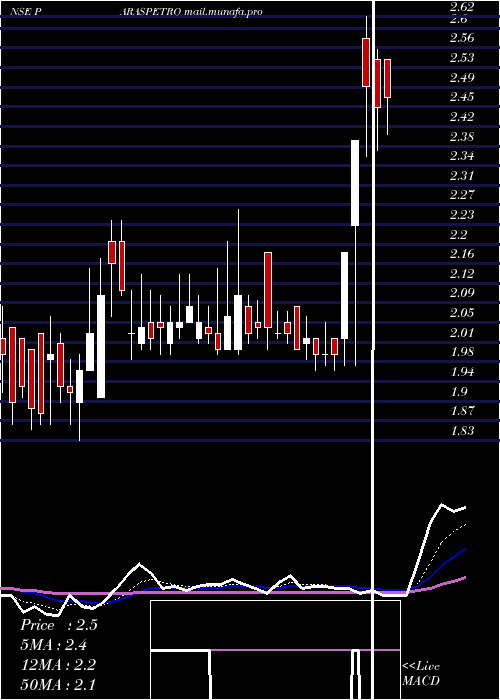The width and height of the screenshot is (500, 700).
Task: Click the '5MA : 2.4' readout
Action: click(54, 645)
